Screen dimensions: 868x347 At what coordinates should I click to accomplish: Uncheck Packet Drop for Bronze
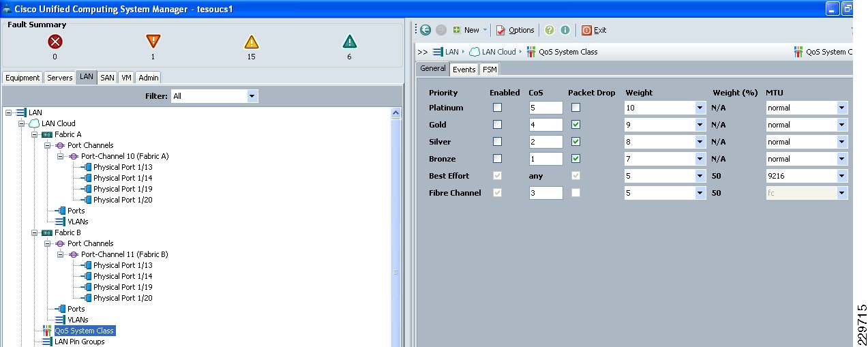tap(576, 159)
